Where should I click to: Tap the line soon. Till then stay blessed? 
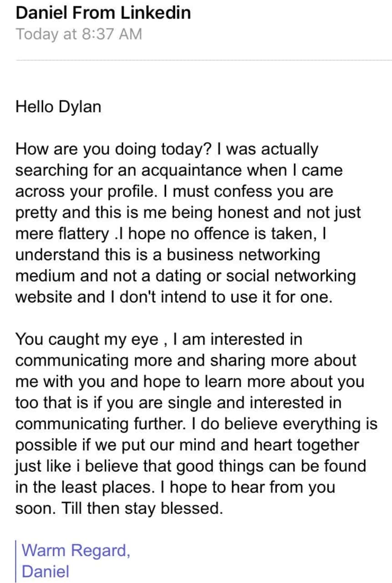click(x=120, y=508)
